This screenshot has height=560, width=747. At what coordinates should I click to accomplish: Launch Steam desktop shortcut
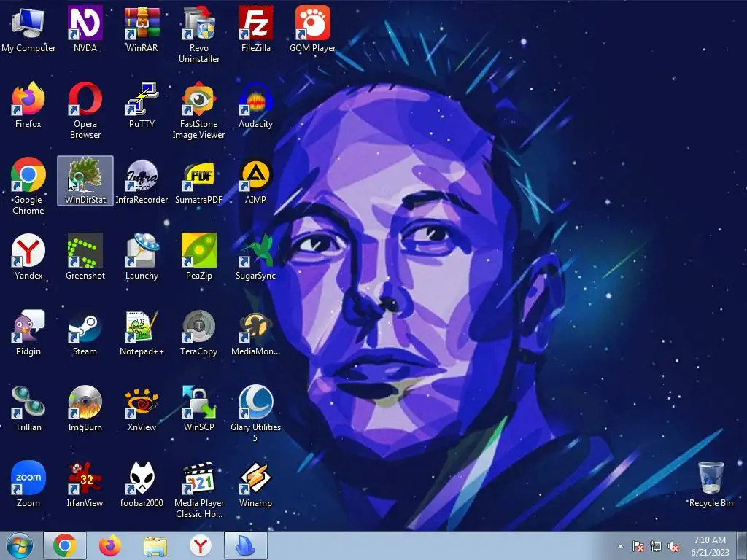coord(85,332)
